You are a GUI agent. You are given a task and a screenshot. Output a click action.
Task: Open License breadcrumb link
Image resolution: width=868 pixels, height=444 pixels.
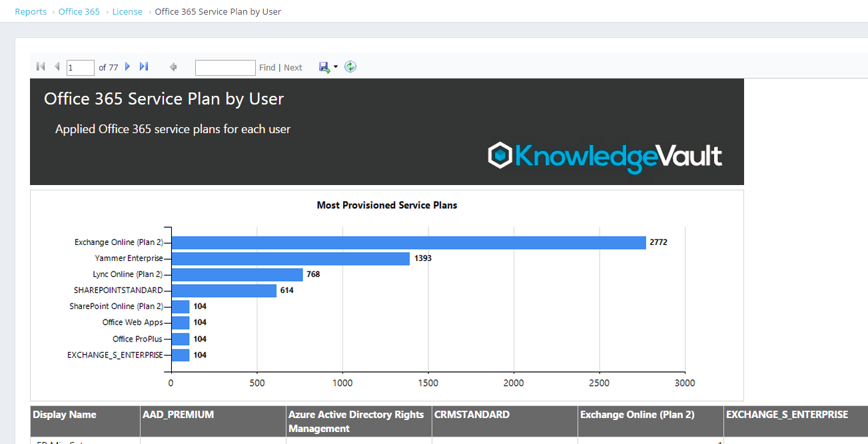click(x=127, y=11)
